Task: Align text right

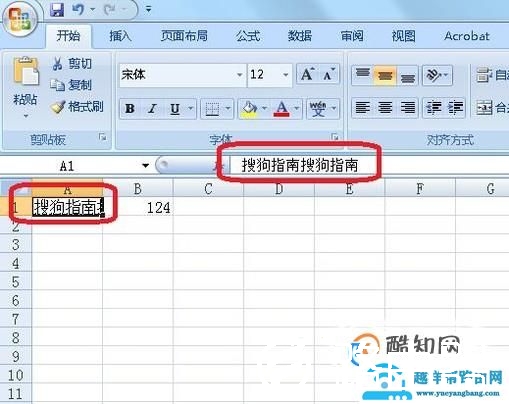Action: click(x=407, y=108)
